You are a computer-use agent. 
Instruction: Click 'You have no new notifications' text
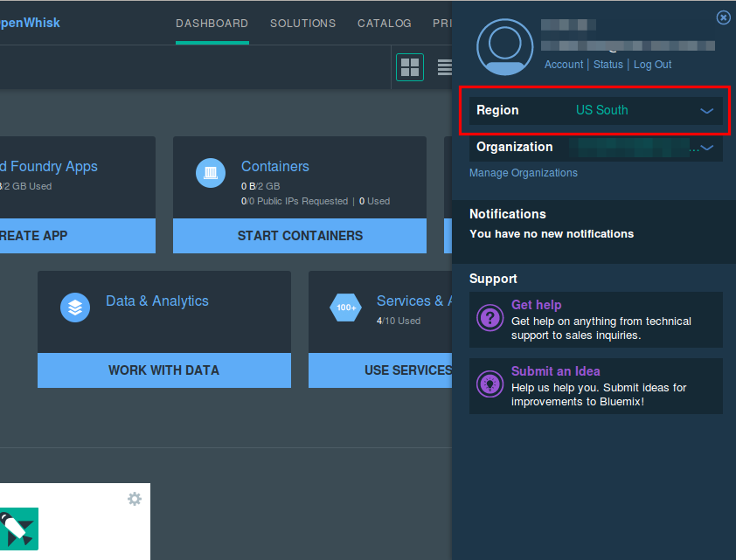tap(552, 234)
